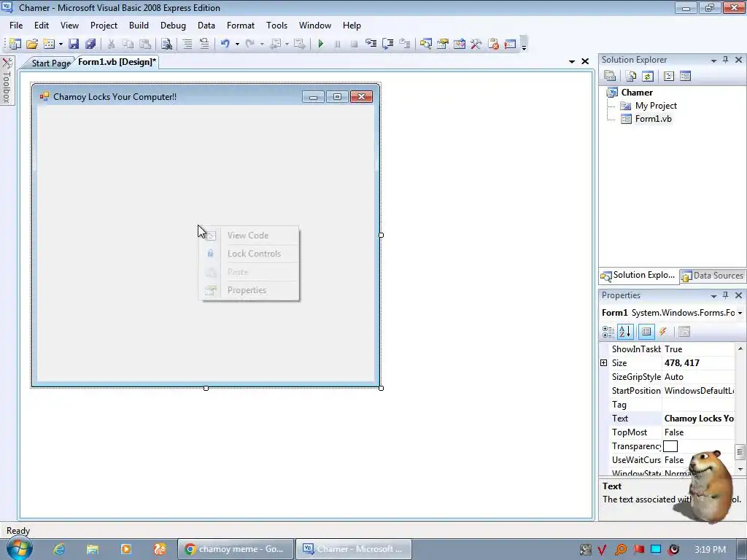Image resolution: width=747 pixels, height=560 pixels.
Task: Click the Step Into toolbar icon
Action: click(371, 44)
